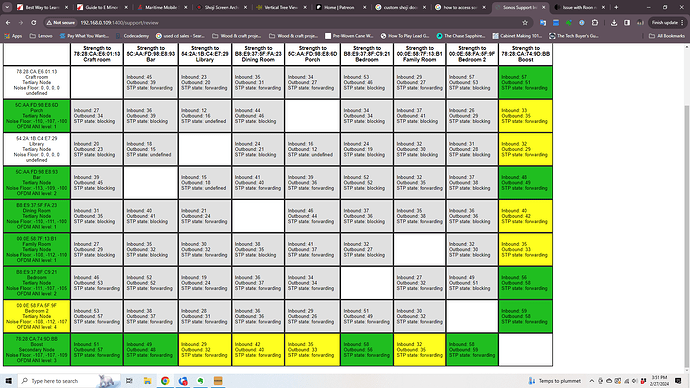Open File Explorer in the taskbar
The image size is (690, 388).
147,381
